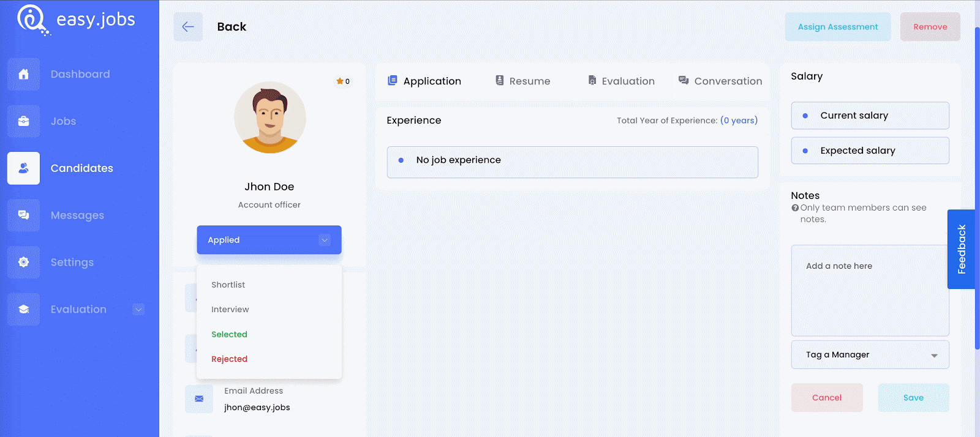The height and width of the screenshot is (437, 980).
Task: Expand the Evaluation submenu chevron
Action: point(138,309)
